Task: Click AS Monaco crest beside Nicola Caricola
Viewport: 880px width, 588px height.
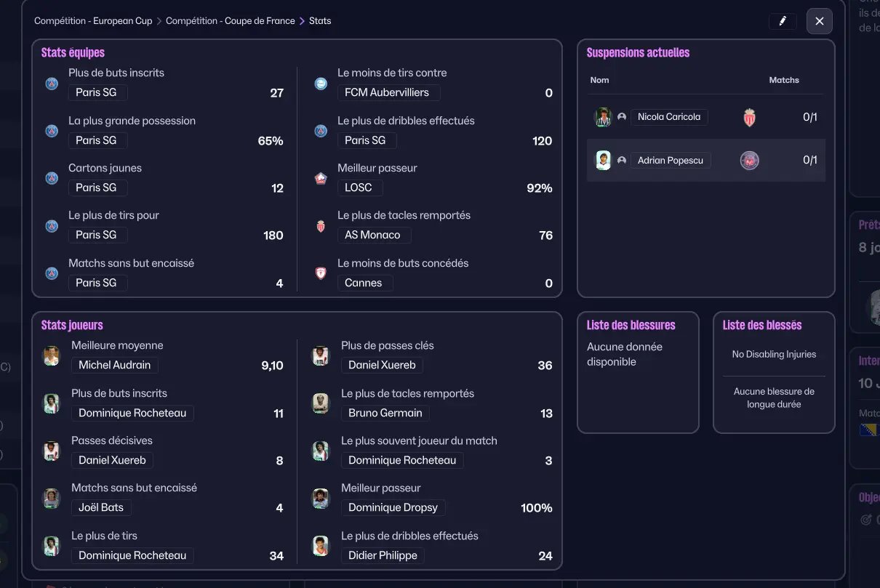Action: 750,117
